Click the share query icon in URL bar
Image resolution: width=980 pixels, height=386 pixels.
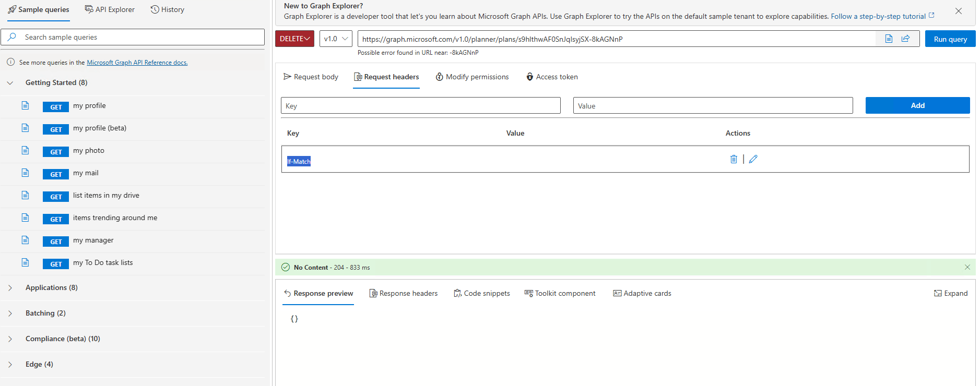(905, 39)
